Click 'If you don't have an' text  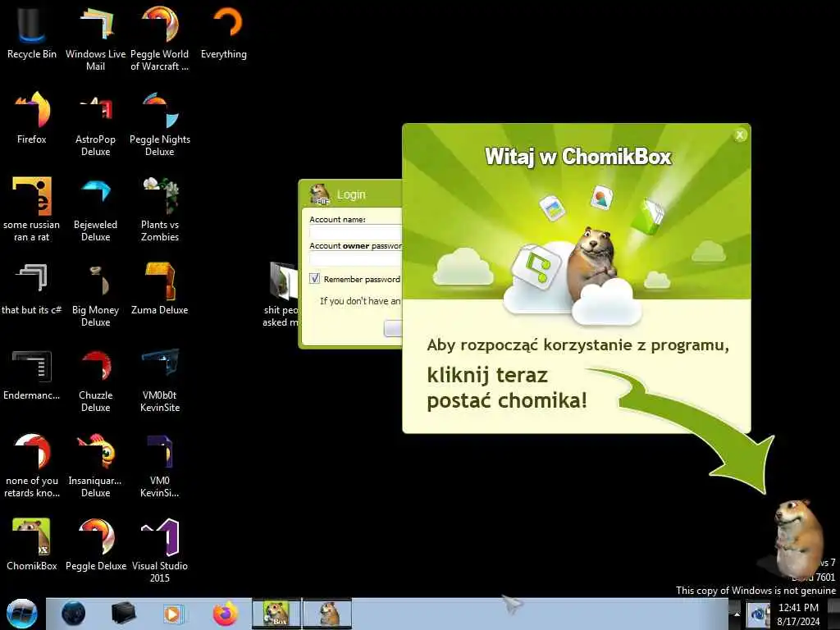(x=360, y=301)
